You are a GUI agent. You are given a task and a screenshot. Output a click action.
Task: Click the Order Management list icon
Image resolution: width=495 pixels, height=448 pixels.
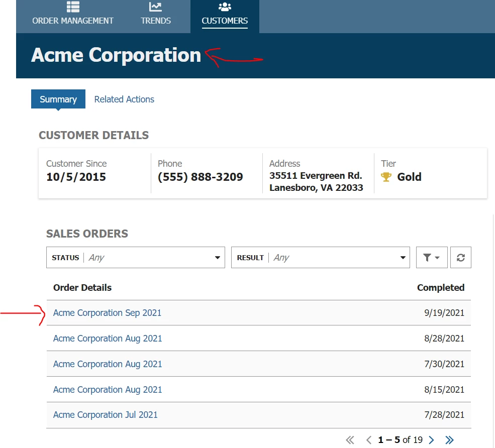(x=73, y=7)
